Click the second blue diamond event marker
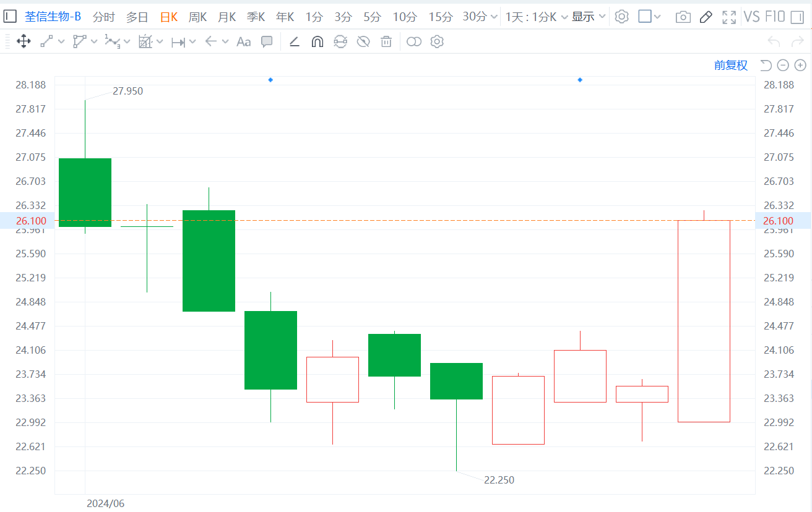 [x=580, y=80]
